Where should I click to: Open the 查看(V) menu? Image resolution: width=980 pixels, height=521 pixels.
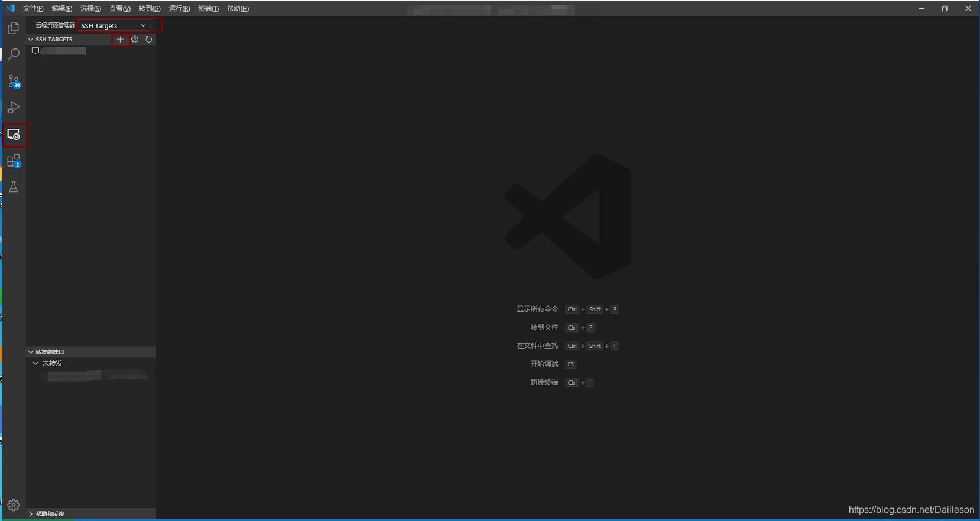point(120,8)
